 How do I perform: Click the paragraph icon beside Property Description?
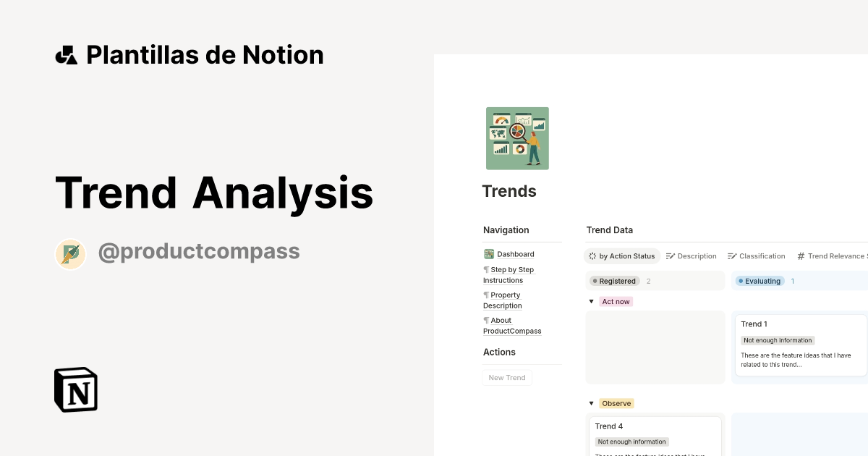(x=485, y=295)
